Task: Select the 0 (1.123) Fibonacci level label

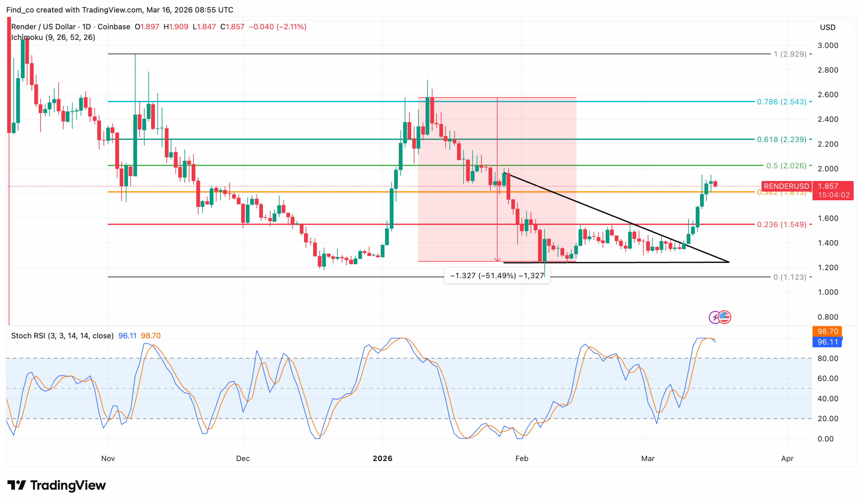Action: (790, 277)
